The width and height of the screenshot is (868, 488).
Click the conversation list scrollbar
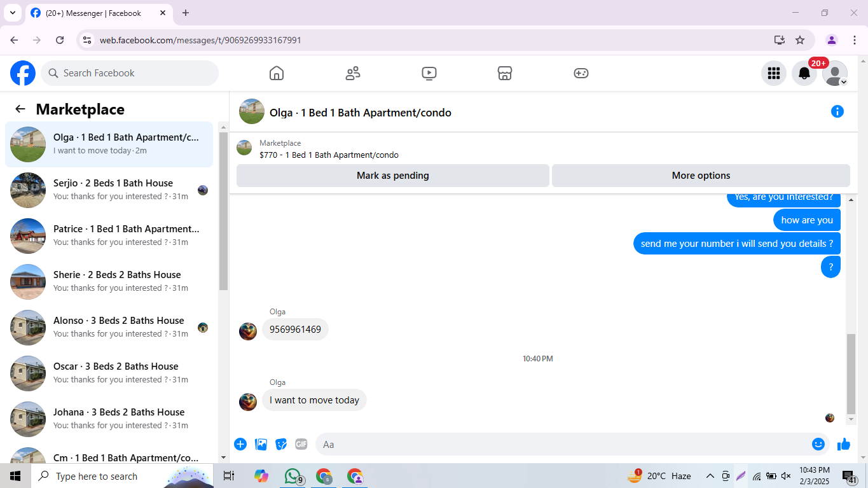(223, 210)
